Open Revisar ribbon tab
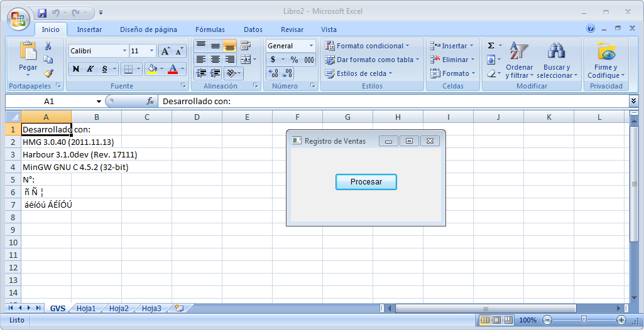 292,29
